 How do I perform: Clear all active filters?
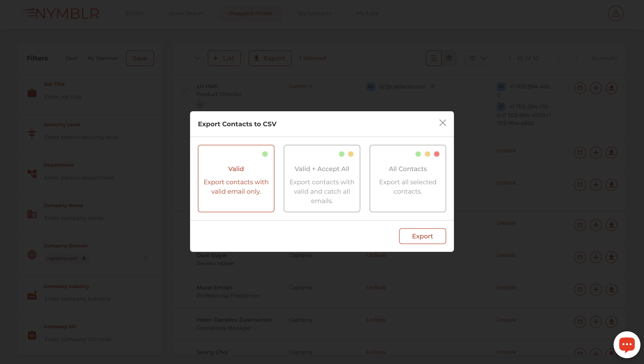pos(71,58)
